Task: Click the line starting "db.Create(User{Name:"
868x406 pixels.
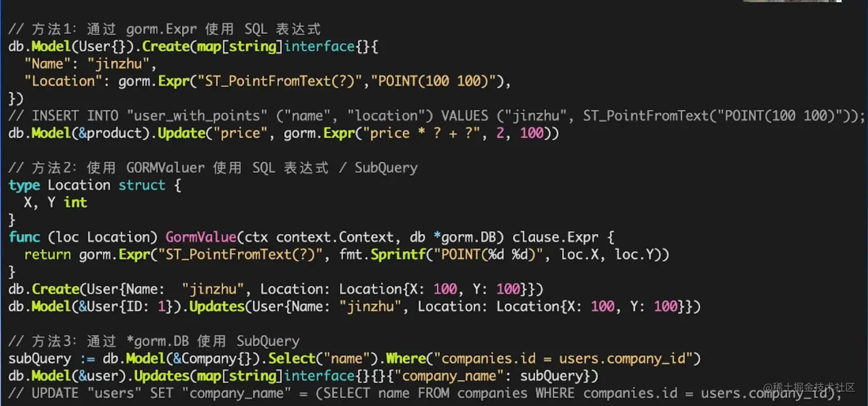Action: pos(276,289)
